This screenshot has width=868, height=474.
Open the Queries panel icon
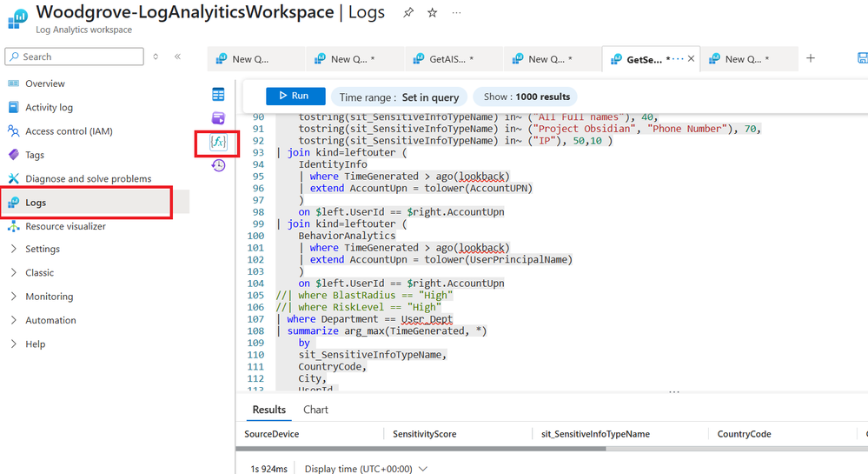pyautogui.click(x=218, y=117)
